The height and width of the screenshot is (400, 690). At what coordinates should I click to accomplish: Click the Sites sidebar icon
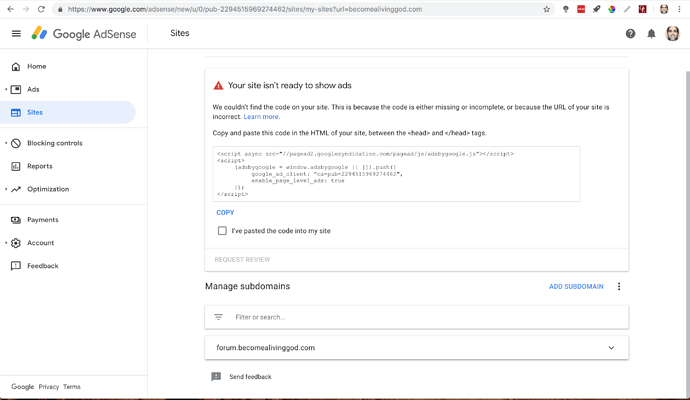(x=16, y=113)
